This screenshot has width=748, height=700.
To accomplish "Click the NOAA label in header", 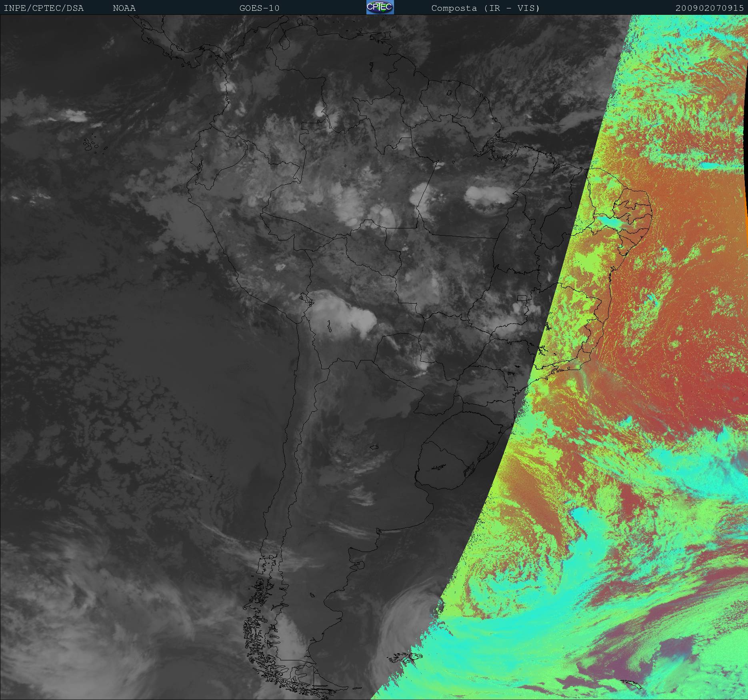I will (124, 8).
